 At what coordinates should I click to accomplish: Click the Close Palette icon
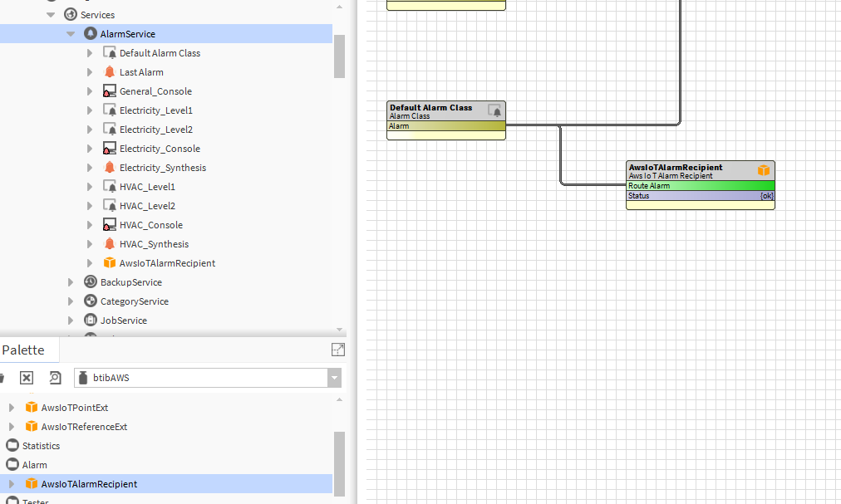[x=27, y=378]
